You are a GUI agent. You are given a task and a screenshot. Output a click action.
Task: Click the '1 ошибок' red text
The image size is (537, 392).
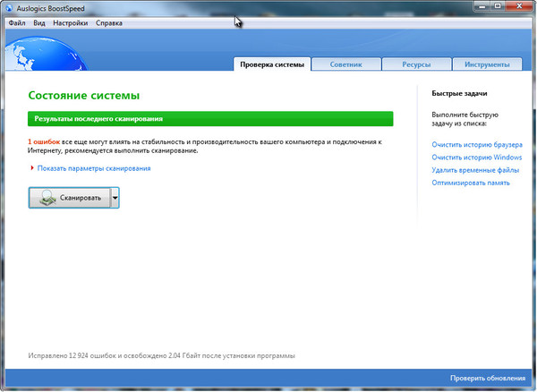(44, 141)
